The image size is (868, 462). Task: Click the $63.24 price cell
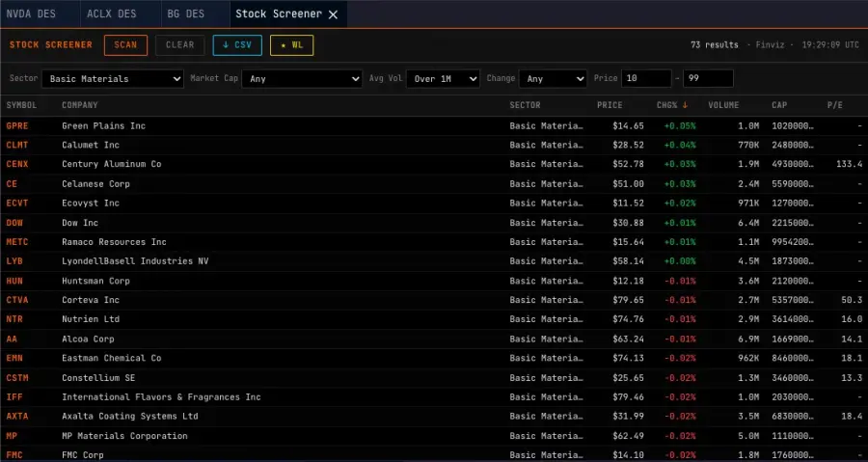point(628,340)
